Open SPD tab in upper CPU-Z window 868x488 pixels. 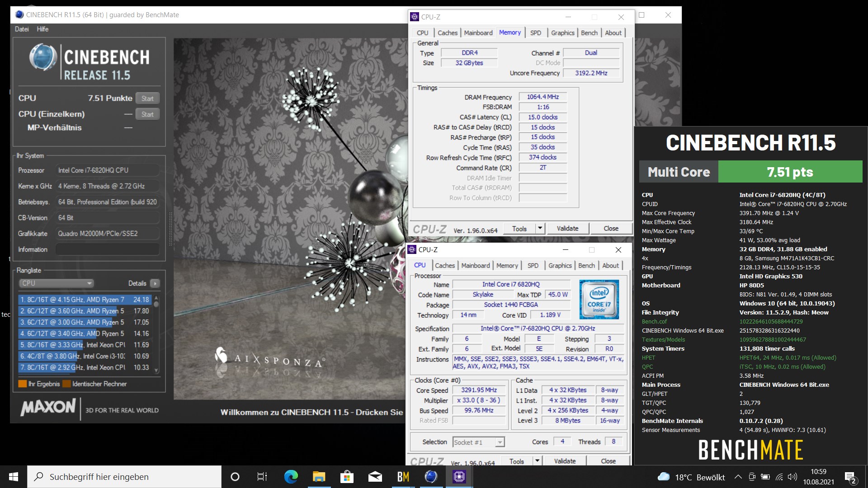click(536, 33)
